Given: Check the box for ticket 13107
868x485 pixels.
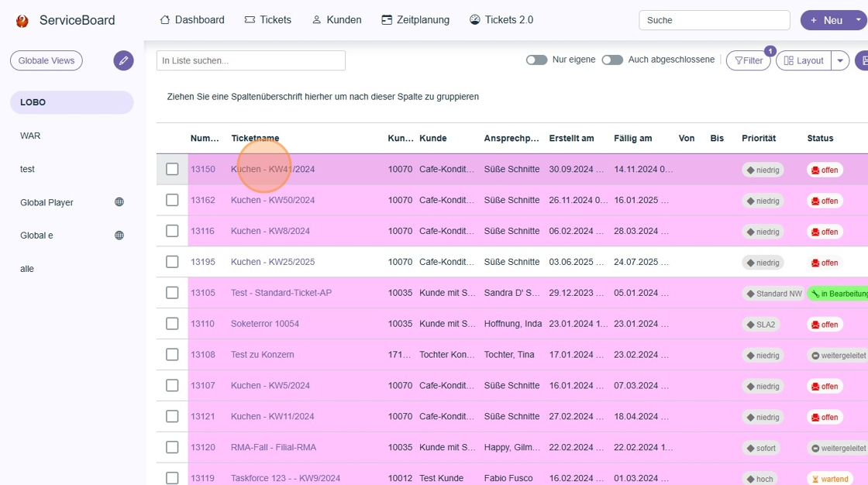Looking at the screenshot, I should [x=172, y=385].
